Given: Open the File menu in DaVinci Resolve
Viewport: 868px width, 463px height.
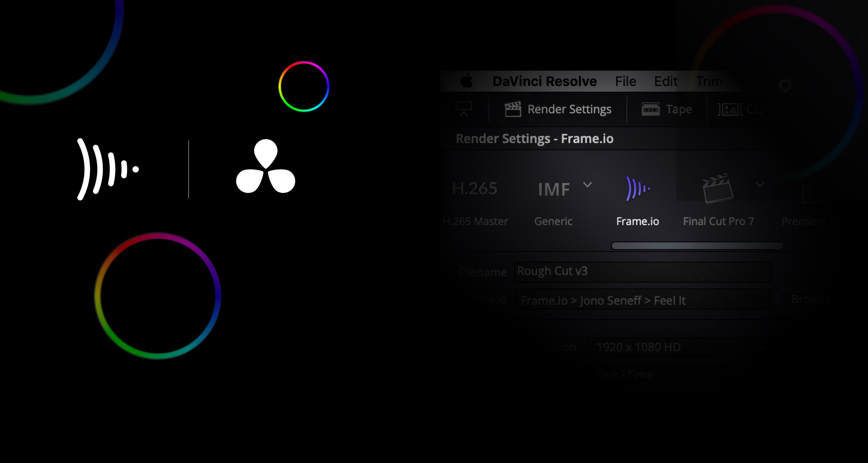Looking at the screenshot, I should click(625, 81).
